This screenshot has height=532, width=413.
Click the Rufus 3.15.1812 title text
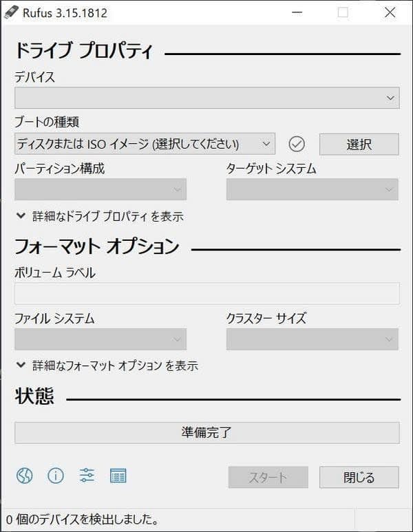pos(65,13)
